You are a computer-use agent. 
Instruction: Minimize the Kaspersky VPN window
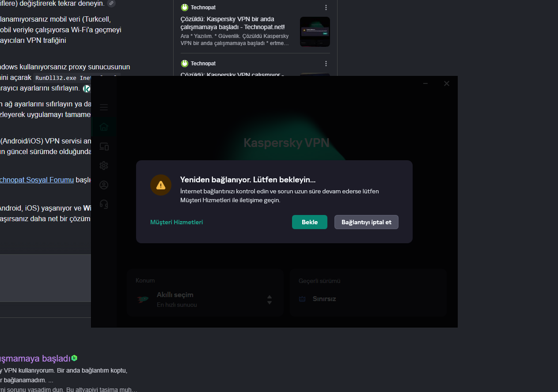click(x=425, y=83)
